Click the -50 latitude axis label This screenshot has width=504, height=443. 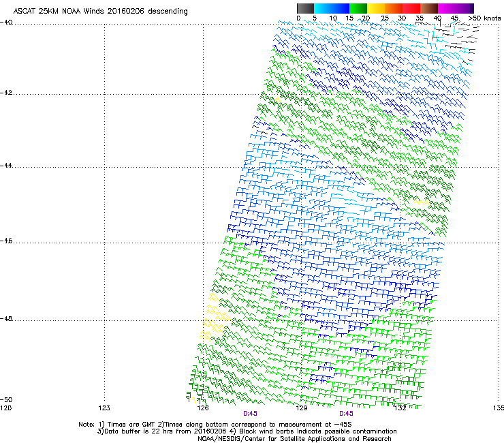click(6, 399)
